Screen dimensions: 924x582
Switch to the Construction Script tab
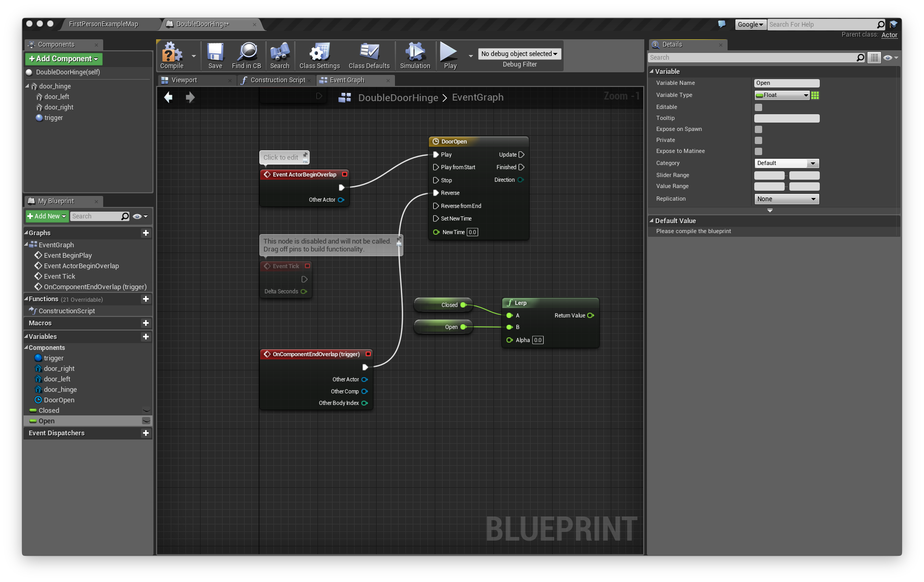click(278, 80)
